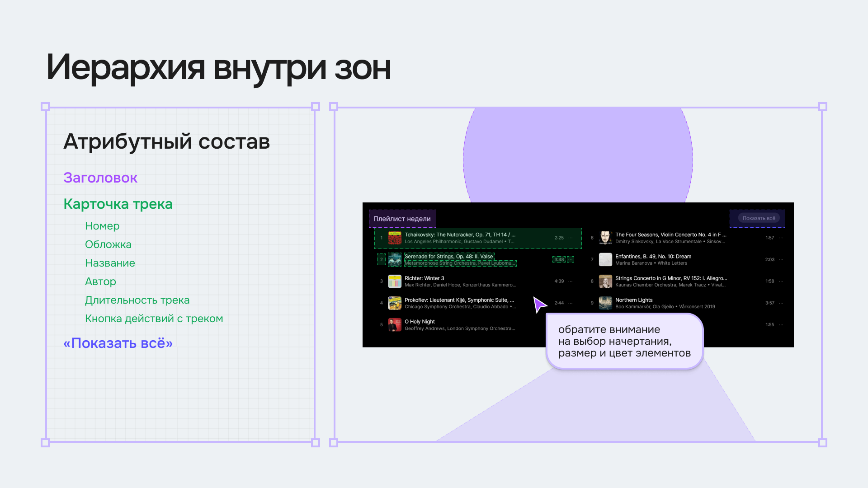The image size is (868, 488).
Task: Click the ellipsis icon next to Richter: Winter 3
Action: pyautogui.click(x=571, y=281)
